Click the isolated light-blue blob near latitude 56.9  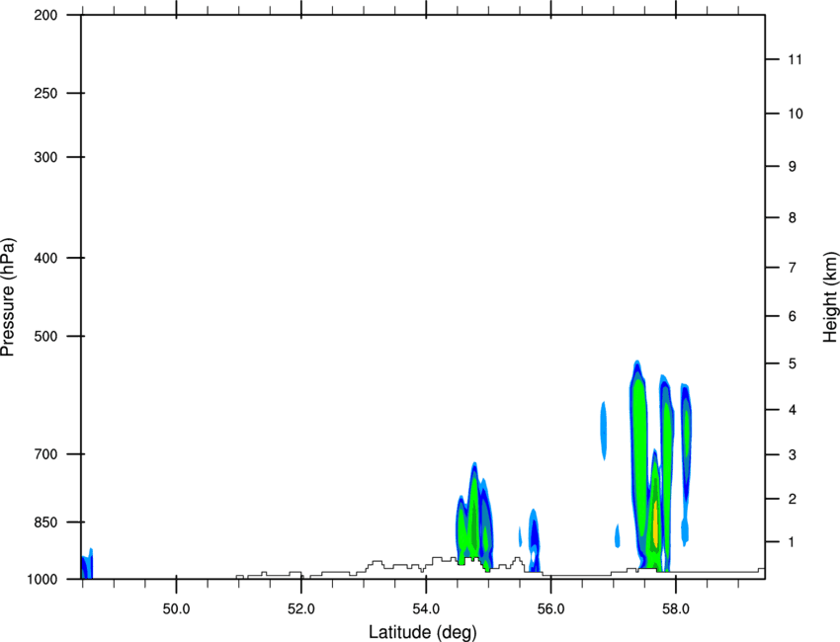coord(604,431)
